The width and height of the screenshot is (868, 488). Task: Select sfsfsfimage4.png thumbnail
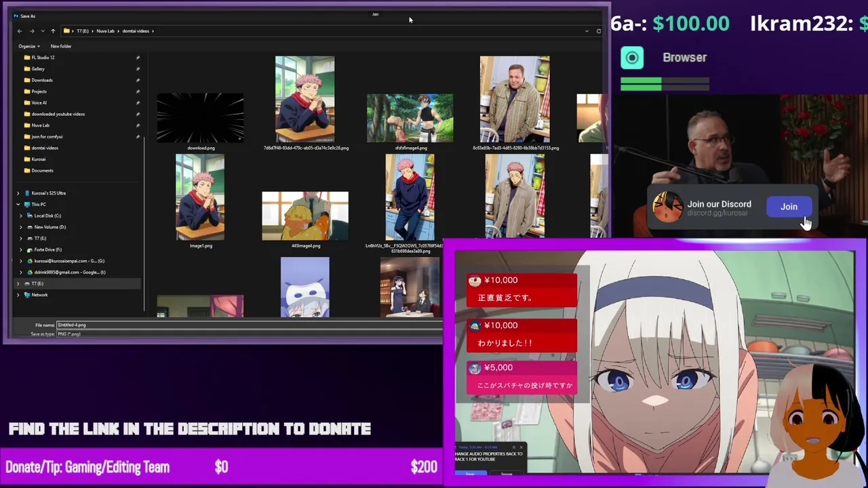coord(410,119)
